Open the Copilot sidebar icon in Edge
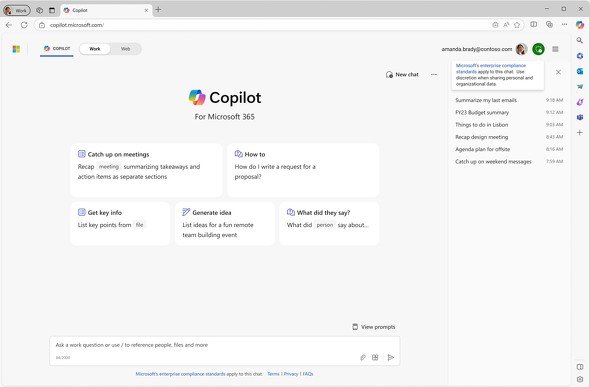Screen dimensions: 590x387 [580, 25]
